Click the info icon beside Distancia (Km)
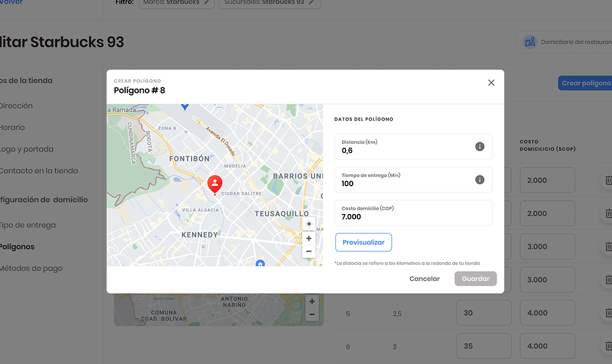The image size is (612, 364). coord(480,146)
